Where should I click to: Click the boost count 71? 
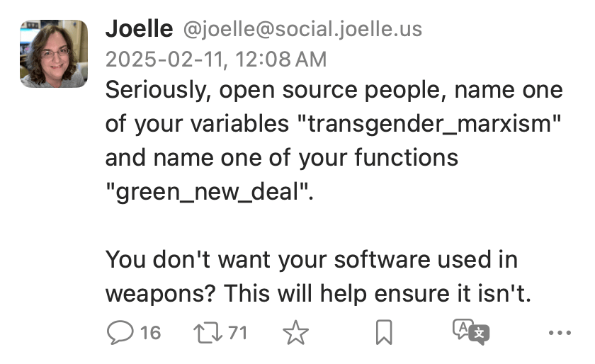pos(237,332)
